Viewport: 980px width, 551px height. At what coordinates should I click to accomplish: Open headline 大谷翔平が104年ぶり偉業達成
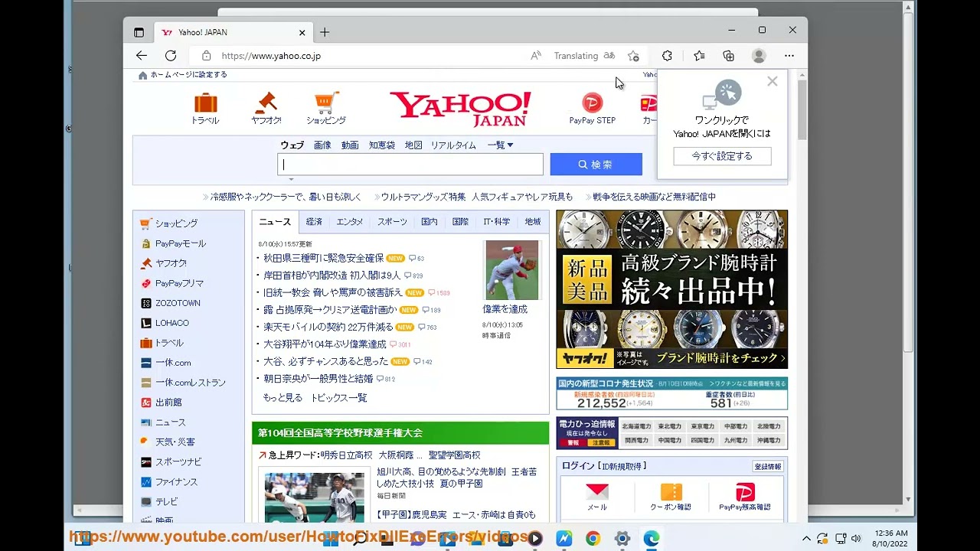point(325,344)
